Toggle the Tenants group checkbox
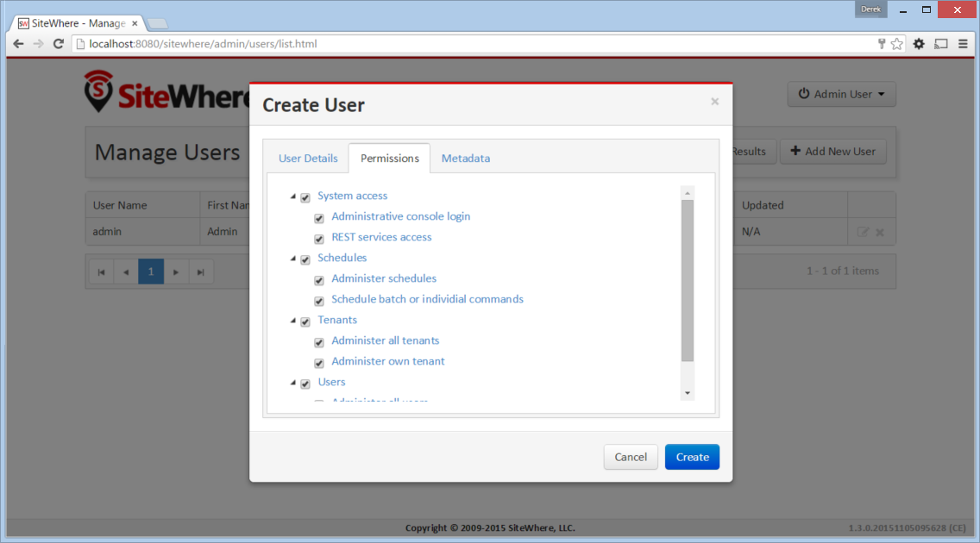 (x=305, y=321)
